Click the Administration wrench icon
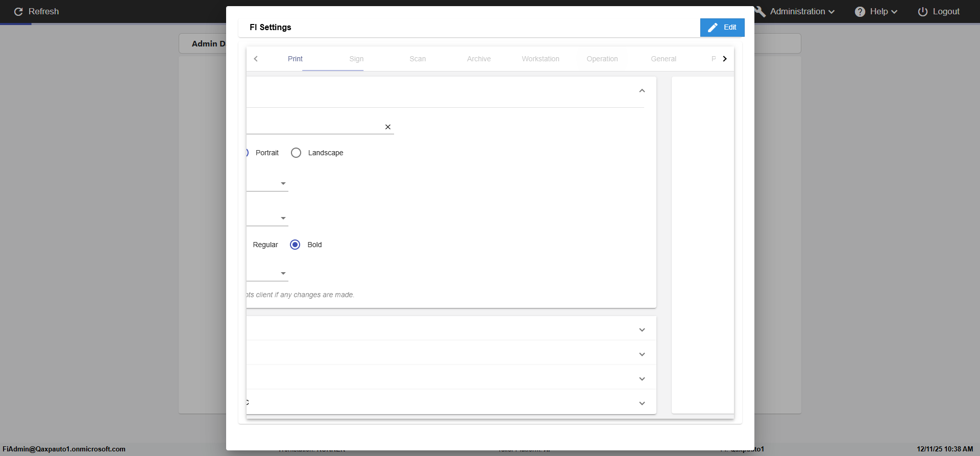The height and width of the screenshot is (456, 980). pyautogui.click(x=760, y=11)
